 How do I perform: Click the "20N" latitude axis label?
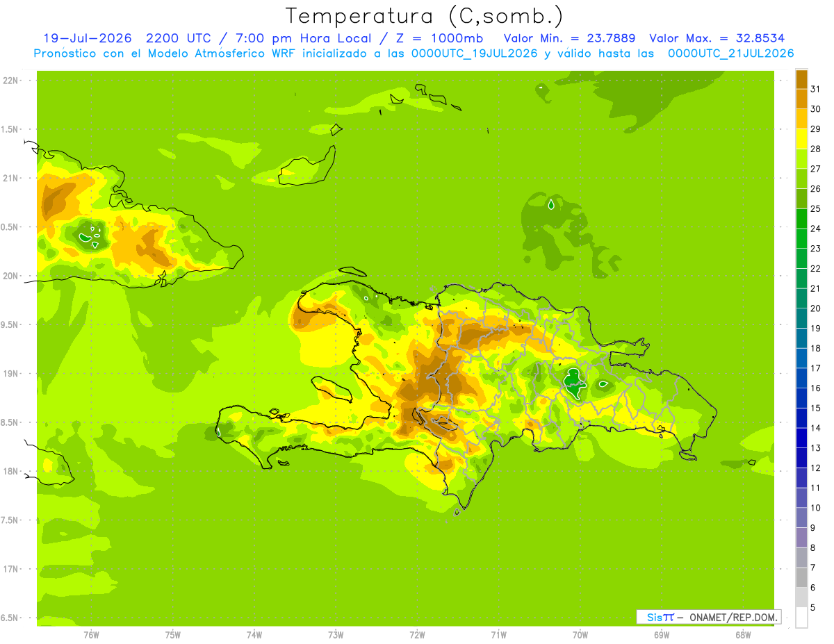point(11,276)
